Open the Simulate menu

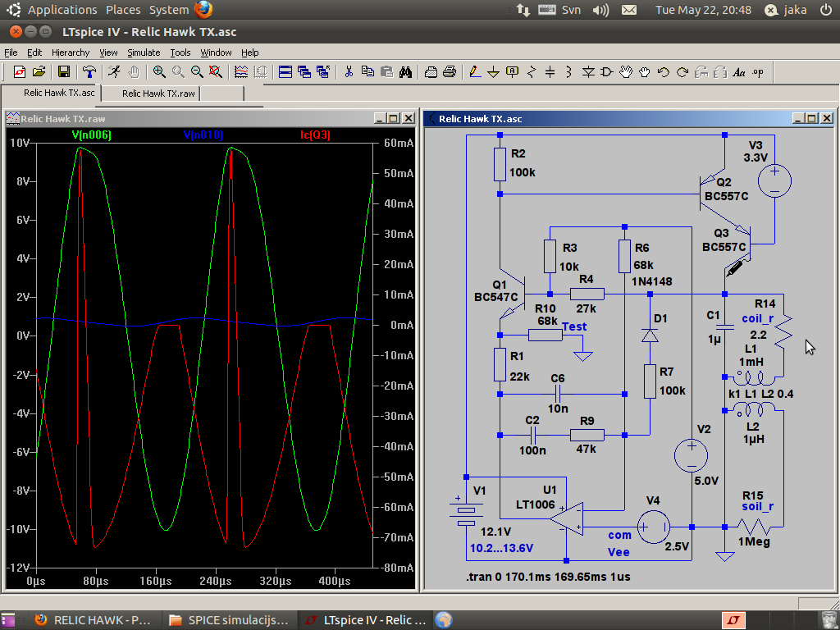tap(144, 52)
